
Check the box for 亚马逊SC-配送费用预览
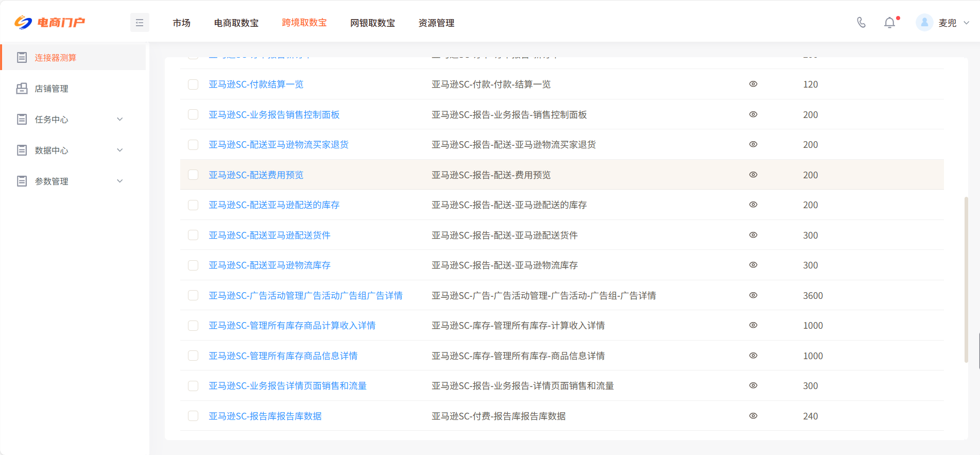[x=193, y=175]
